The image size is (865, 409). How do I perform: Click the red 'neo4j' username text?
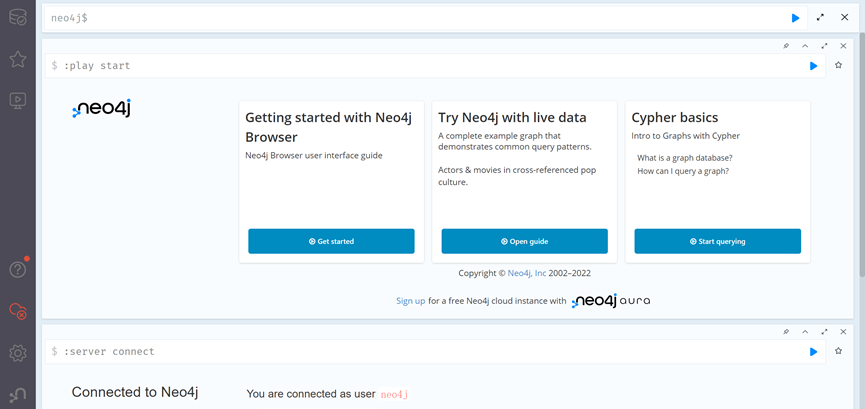coord(394,394)
